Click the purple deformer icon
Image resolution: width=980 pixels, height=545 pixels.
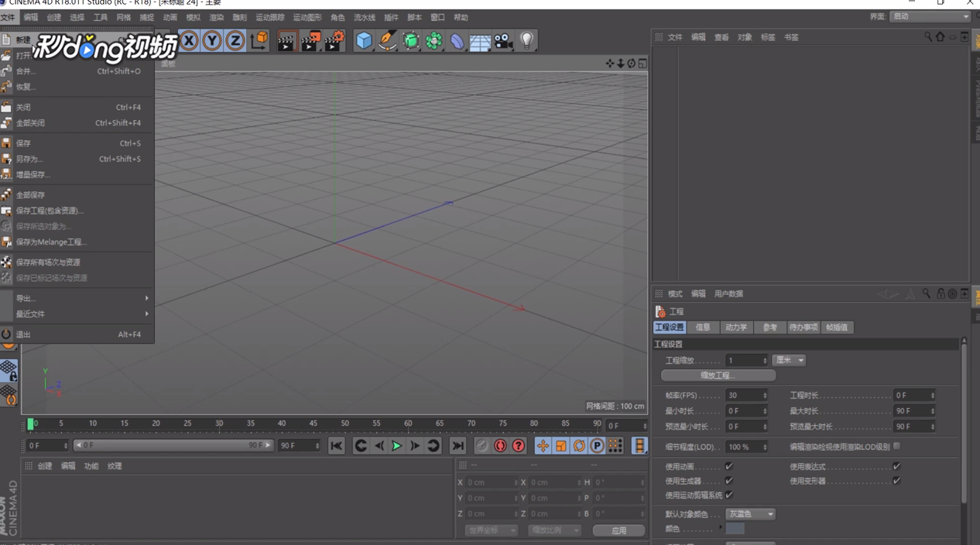click(457, 40)
